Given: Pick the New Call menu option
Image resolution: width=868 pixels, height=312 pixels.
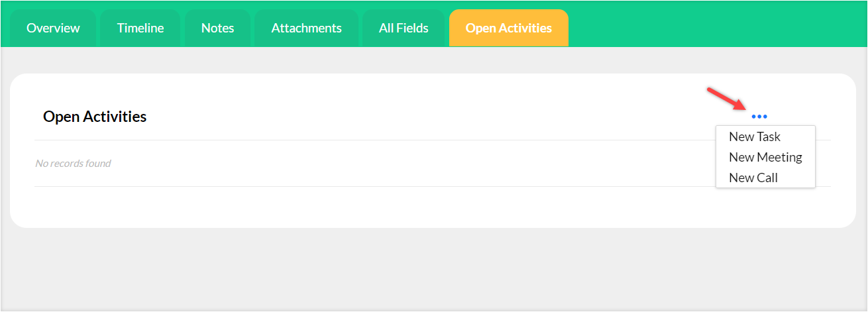Looking at the screenshot, I should 753,178.
